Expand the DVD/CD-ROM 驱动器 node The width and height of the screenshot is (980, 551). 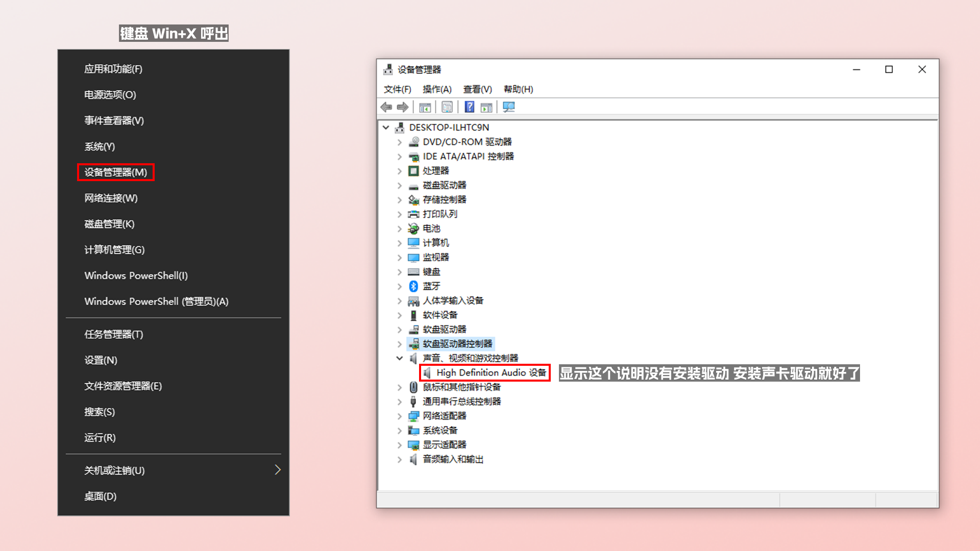tap(400, 142)
